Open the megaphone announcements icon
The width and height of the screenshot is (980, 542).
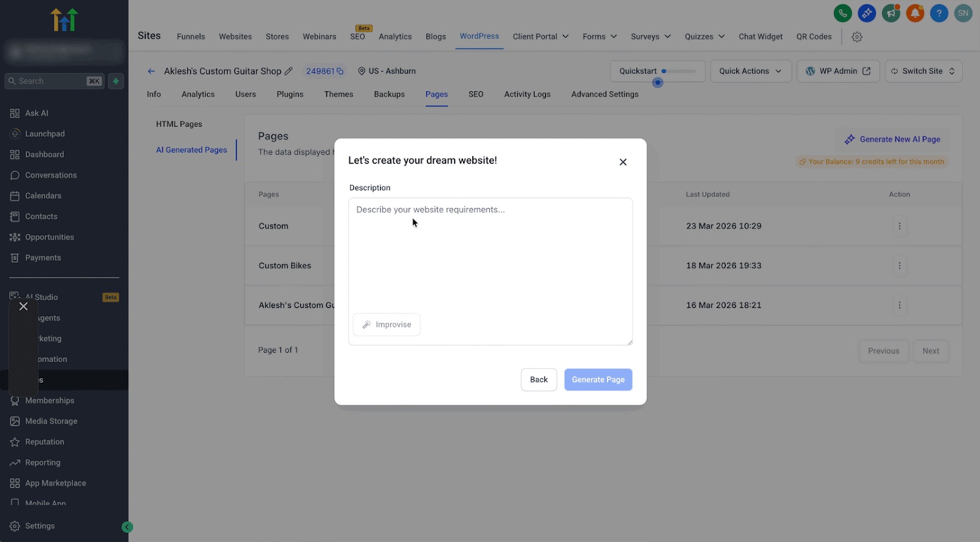891,13
